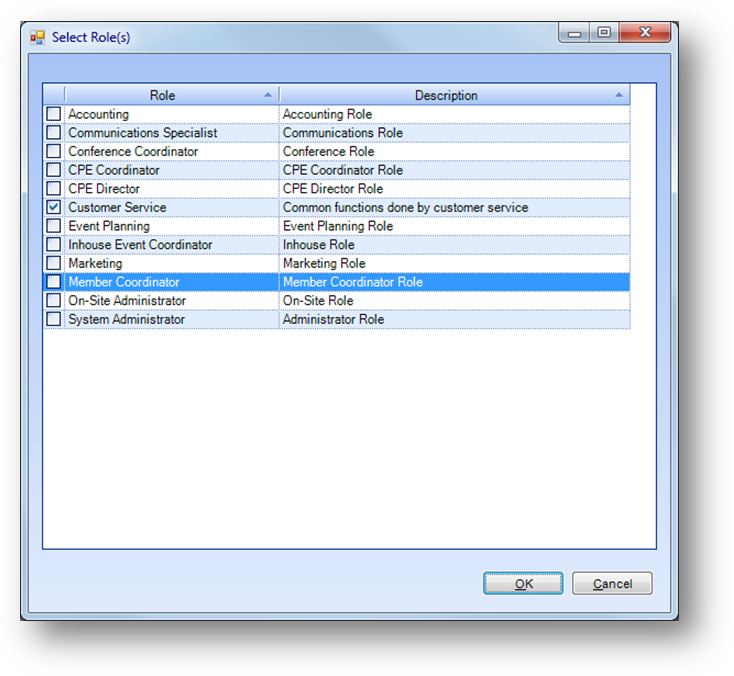This screenshot has height=676, width=734.
Task: Enable the Inhouse Event Coordinator checkbox
Action: (53, 244)
